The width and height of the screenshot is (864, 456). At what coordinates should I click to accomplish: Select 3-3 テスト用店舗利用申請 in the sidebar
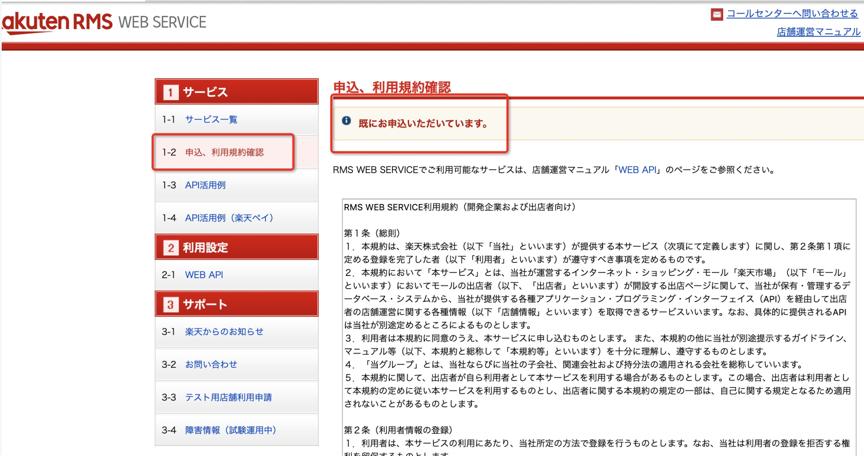click(228, 398)
